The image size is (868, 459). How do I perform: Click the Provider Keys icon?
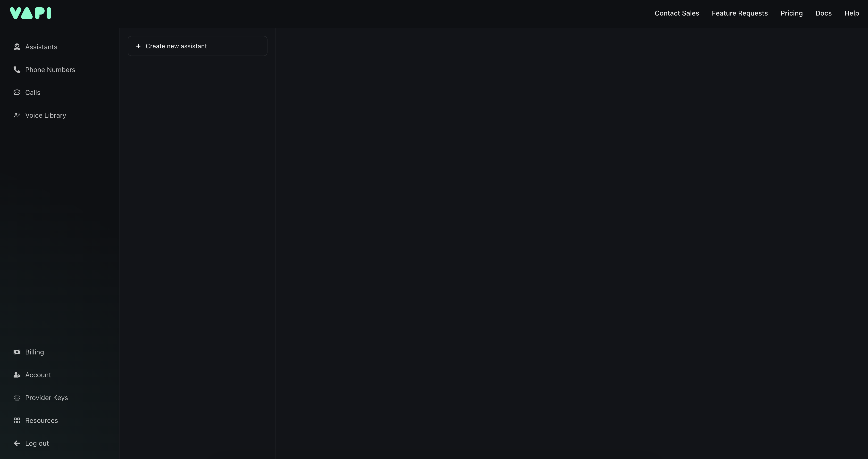(x=17, y=398)
